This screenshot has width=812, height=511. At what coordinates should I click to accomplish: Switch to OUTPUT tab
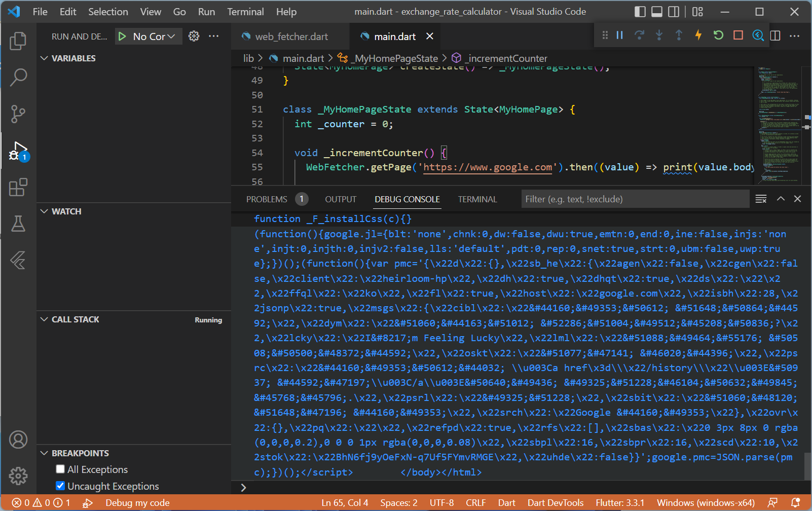pyautogui.click(x=341, y=199)
